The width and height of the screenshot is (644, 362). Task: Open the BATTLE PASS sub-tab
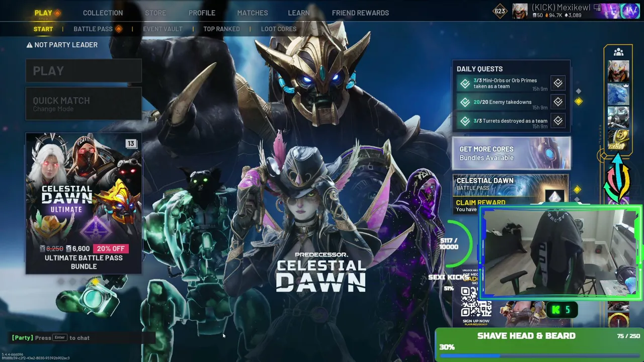pos(93,29)
